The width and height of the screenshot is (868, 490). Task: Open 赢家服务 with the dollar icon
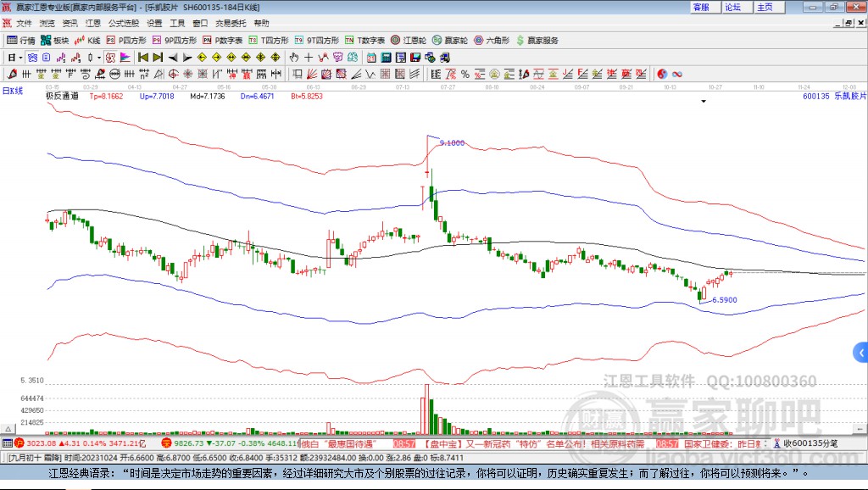537,41
